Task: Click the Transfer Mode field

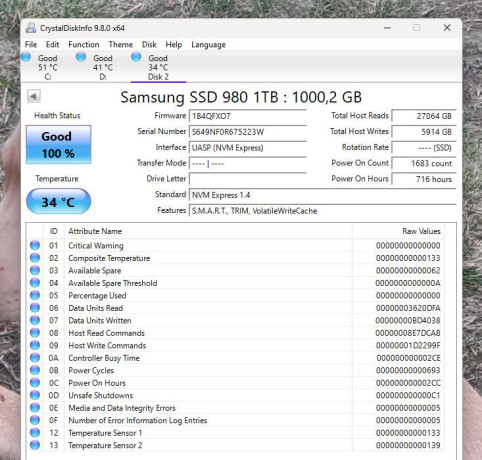Action: pos(248,163)
